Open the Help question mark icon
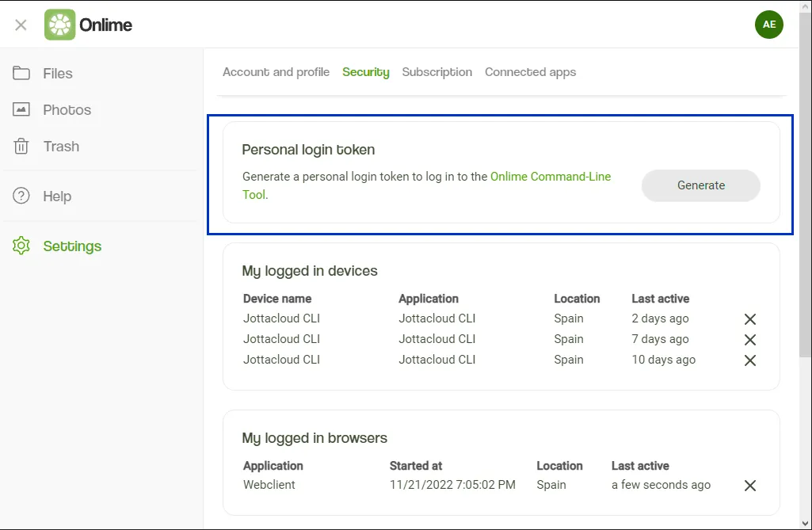 [x=21, y=196]
